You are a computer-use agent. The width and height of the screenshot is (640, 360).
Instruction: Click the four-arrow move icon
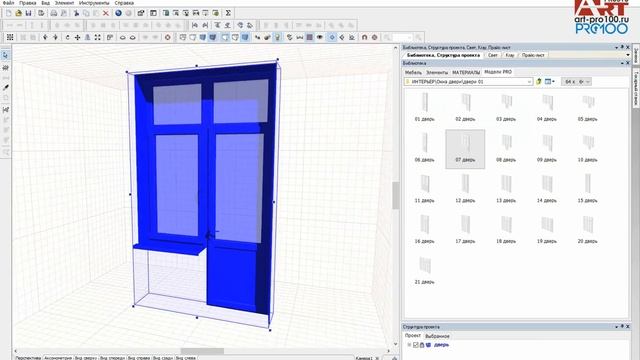[x=77, y=37]
